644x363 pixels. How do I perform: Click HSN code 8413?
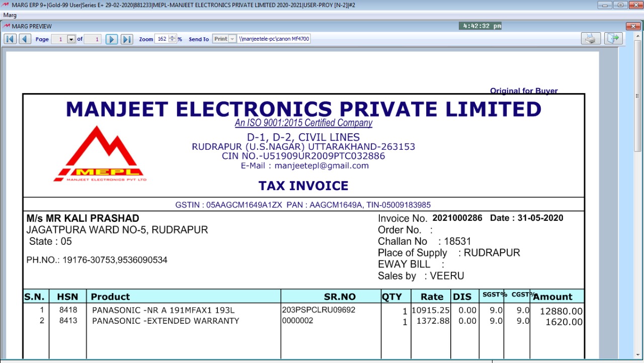tap(68, 320)
